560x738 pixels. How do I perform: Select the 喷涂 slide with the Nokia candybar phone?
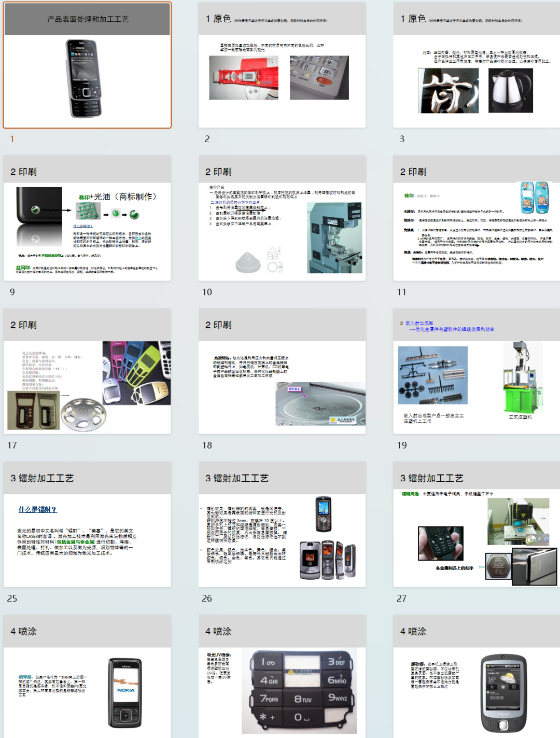coord(87,678)
